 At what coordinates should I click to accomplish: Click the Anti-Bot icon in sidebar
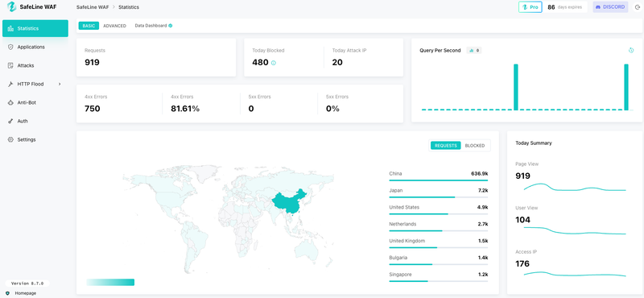click(x=10, y=102)
